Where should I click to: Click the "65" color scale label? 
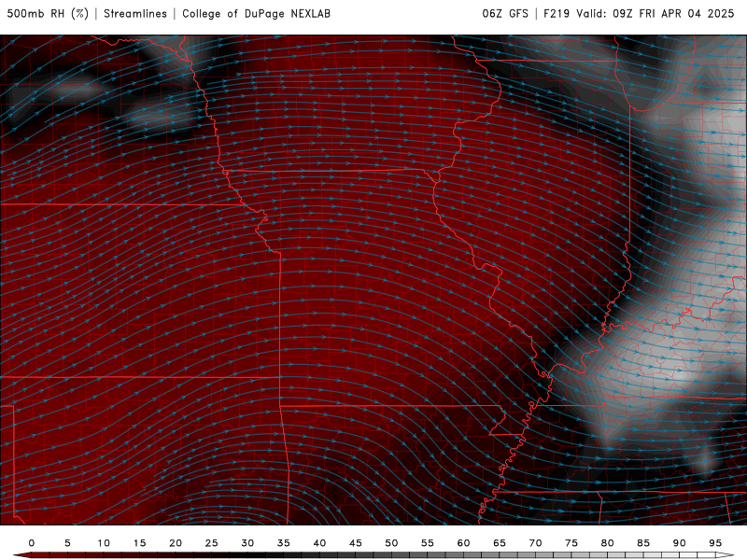click(500, 543)
